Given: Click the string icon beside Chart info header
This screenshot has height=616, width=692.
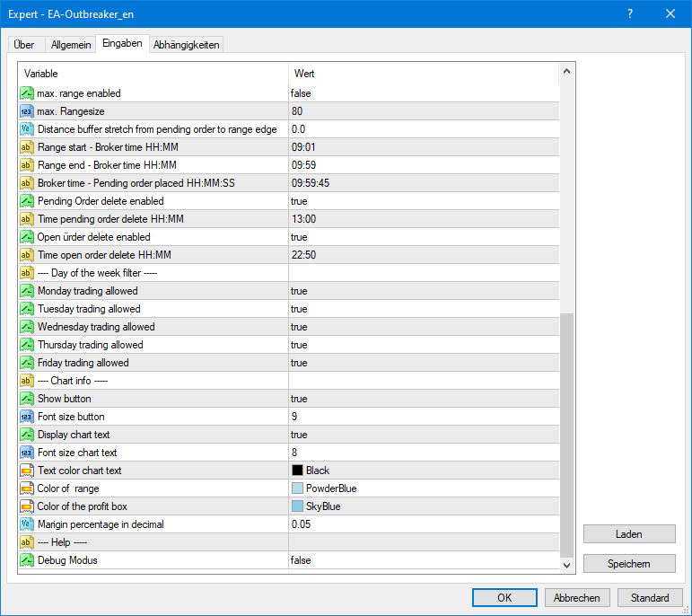Looking at the screenshot, I should click(27, 381).
